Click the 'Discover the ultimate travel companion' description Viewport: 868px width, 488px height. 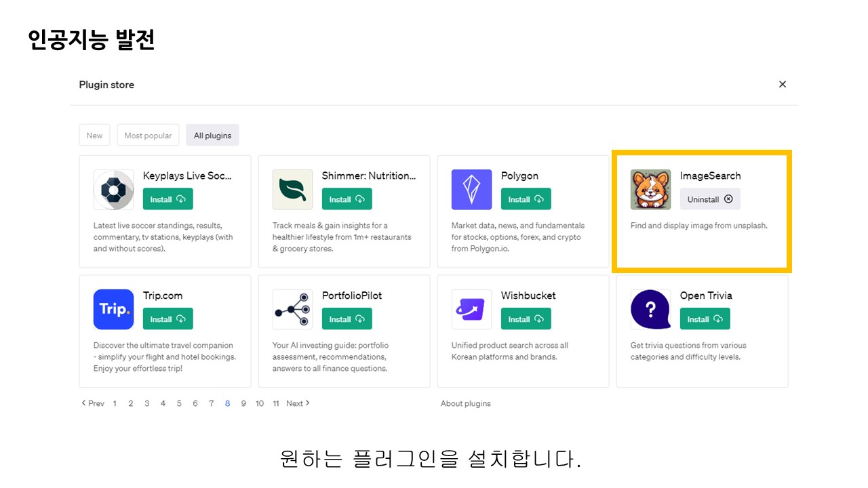[x=163, y=357]
